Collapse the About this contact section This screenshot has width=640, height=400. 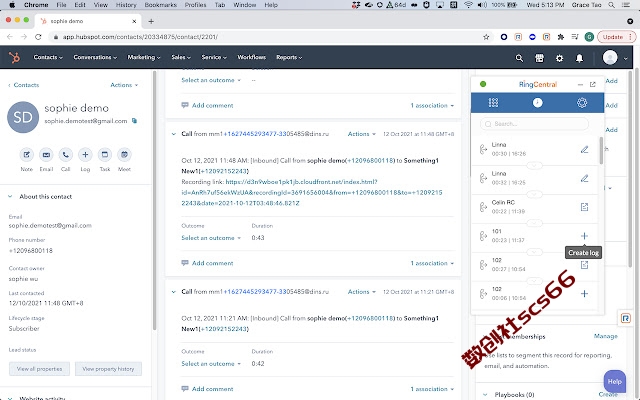[10, 197]
